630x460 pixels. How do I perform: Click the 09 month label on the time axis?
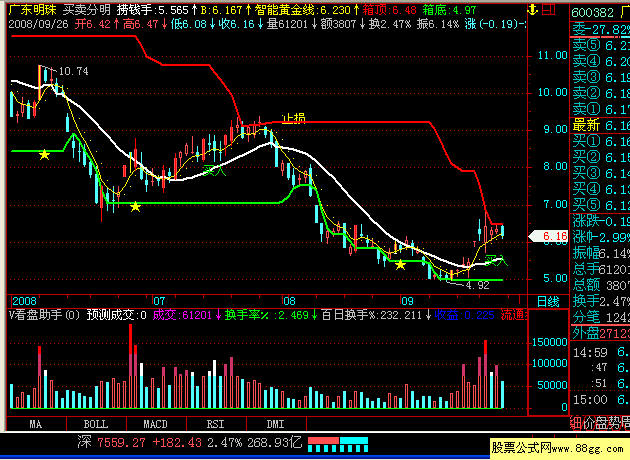click(407, 301)
